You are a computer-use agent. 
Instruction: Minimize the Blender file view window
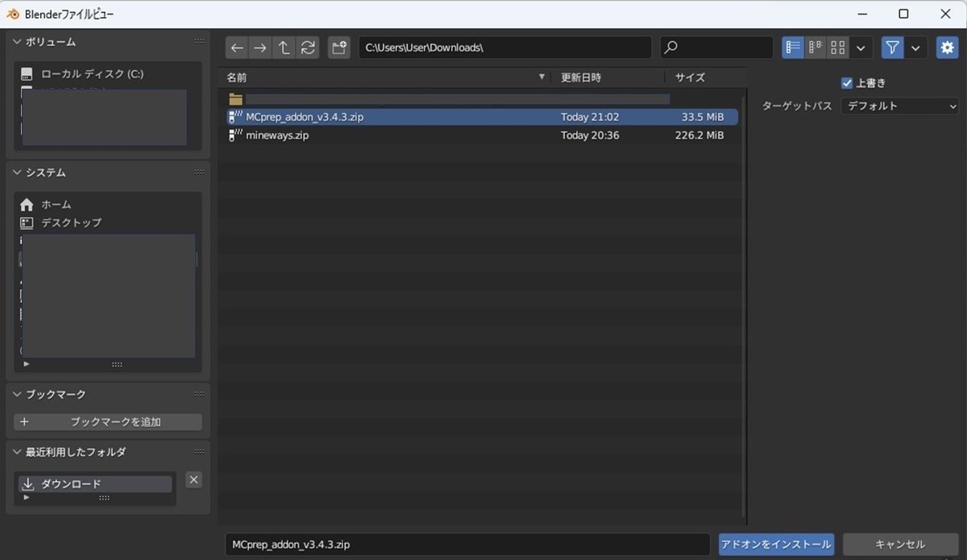coord(861,14)
